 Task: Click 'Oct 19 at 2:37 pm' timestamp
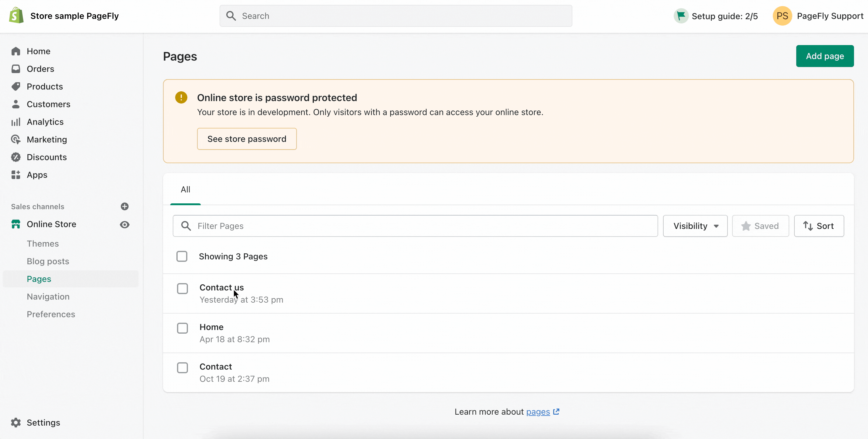pos(234,379)
